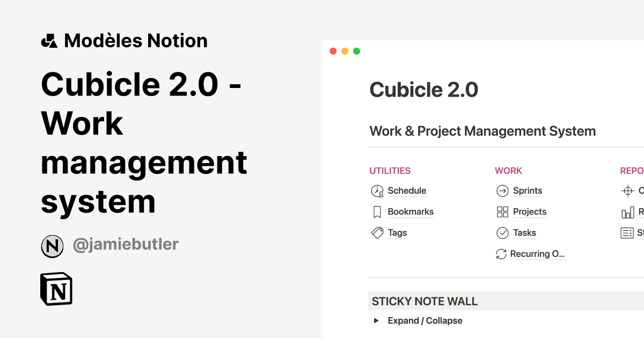Click the Recurring items refresh icon
The width and height of the screenshot is (644, 338).
coord(502,253)
